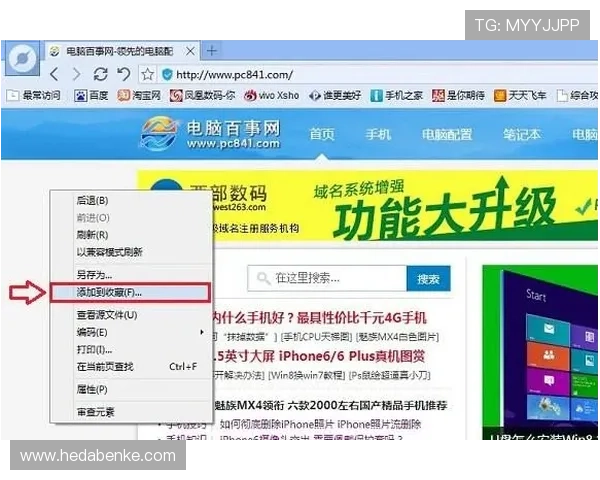Click the forward arrow button
The width and height of the screenshot is (600, 480).
[x=77, y=74]
